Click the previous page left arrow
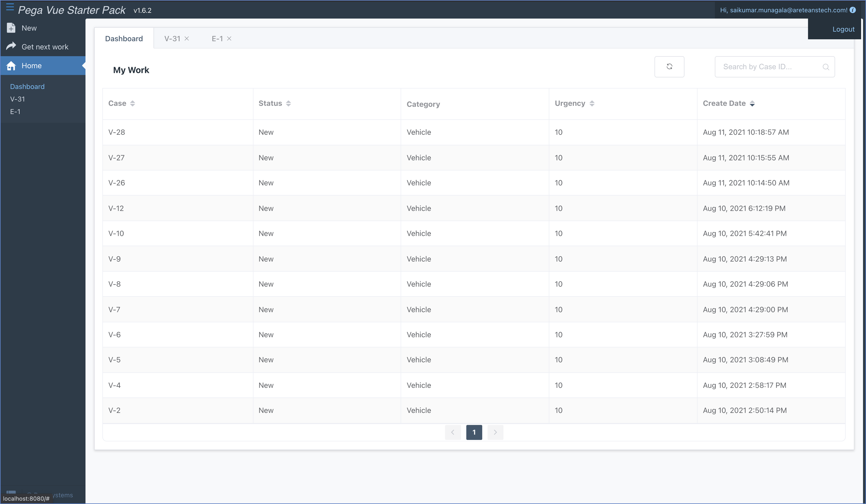The height and width of the screenshot is (504, 866). coord(453,432)
